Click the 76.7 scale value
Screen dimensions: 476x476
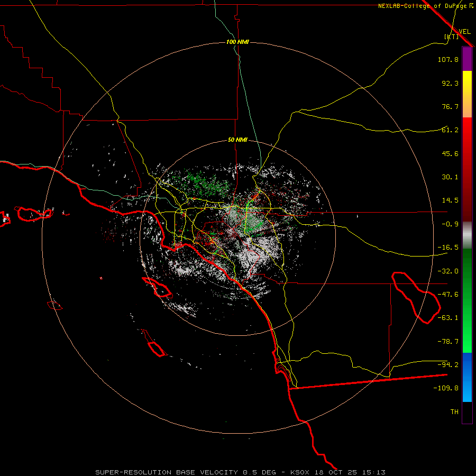click(x=450, y=106)
